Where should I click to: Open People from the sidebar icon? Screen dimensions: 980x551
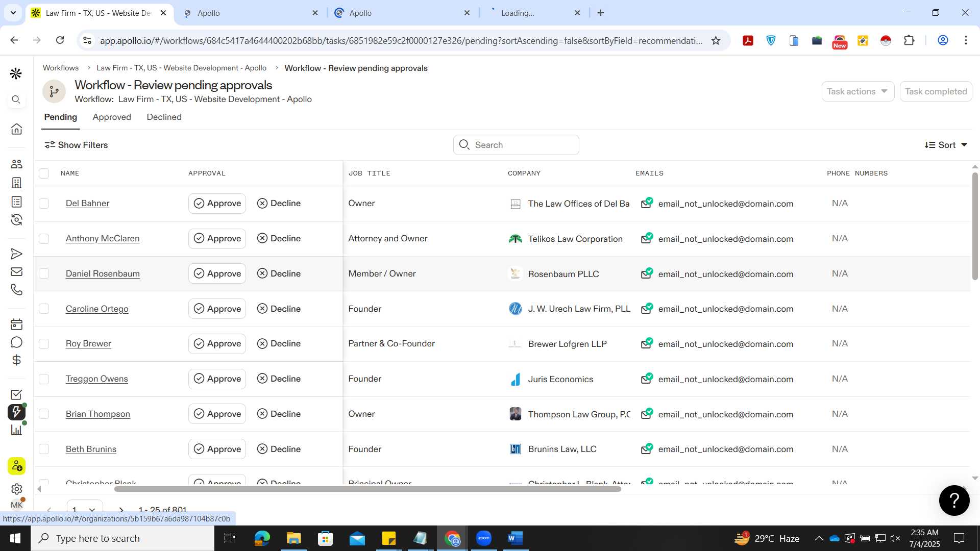[x=16, y=164]
